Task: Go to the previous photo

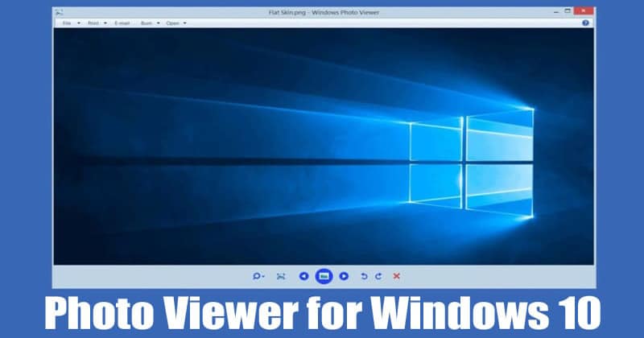Action: pyautogui.click(x=304, y=276)
